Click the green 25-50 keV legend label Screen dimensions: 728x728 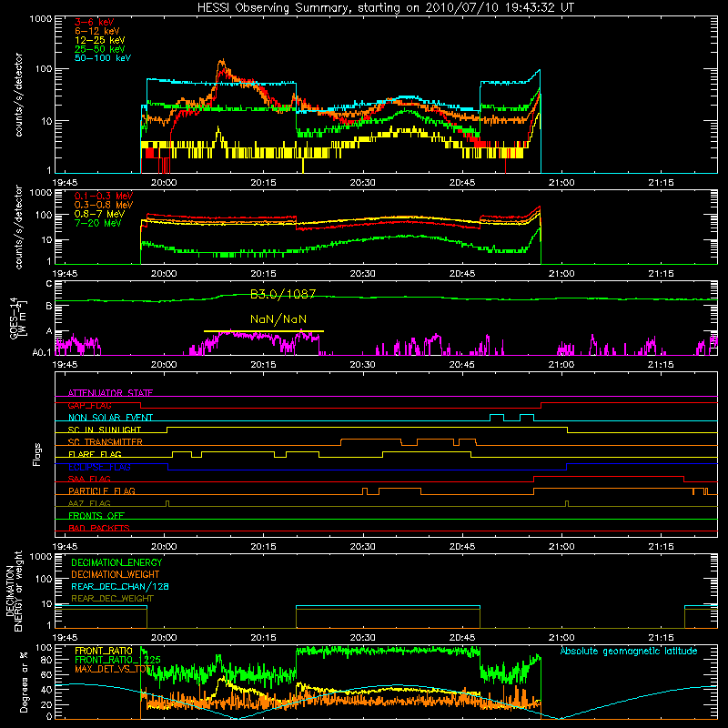click(x=100, y=49)
